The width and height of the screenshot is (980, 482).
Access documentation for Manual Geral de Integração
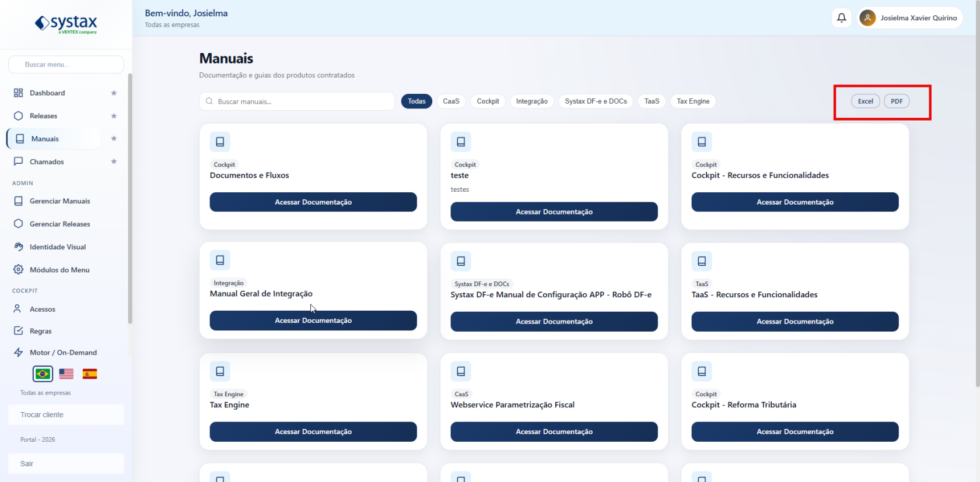pos(313,321)
